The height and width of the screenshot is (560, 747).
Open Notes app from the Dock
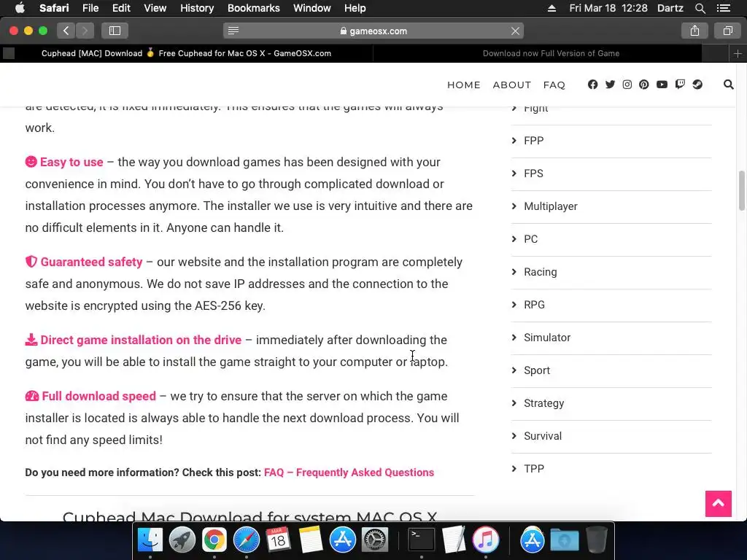tap(311, 540)
